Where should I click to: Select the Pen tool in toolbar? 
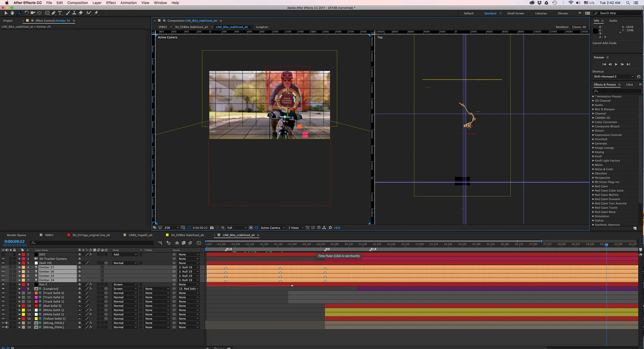point(53,13)
